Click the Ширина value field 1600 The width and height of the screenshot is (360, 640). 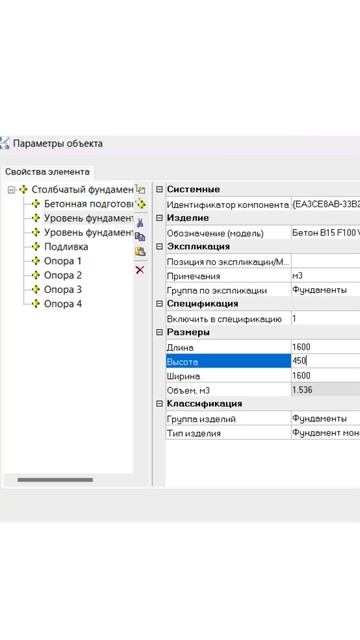(x=325, y=376)
